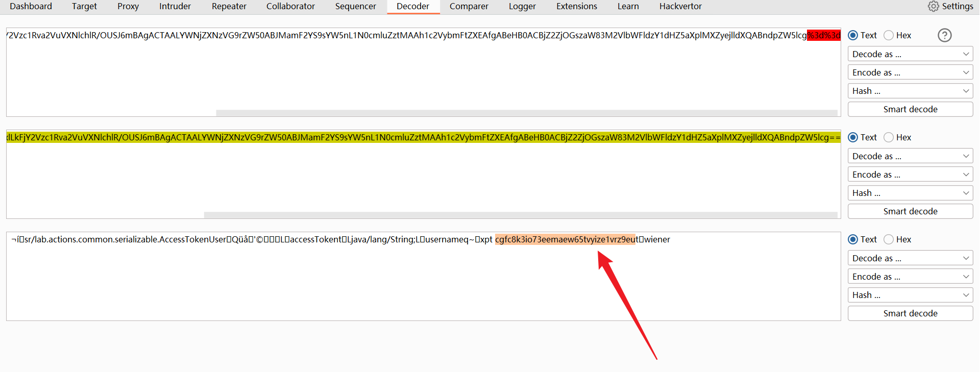Select Hex radio in first decoder panel

[x=889, y=35]
